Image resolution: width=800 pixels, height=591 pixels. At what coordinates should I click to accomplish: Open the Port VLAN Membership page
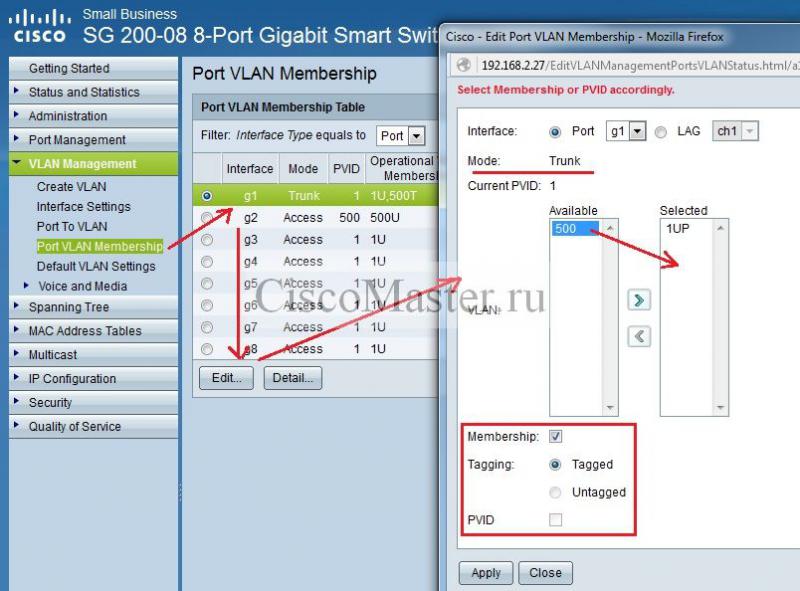pos(99,247)
